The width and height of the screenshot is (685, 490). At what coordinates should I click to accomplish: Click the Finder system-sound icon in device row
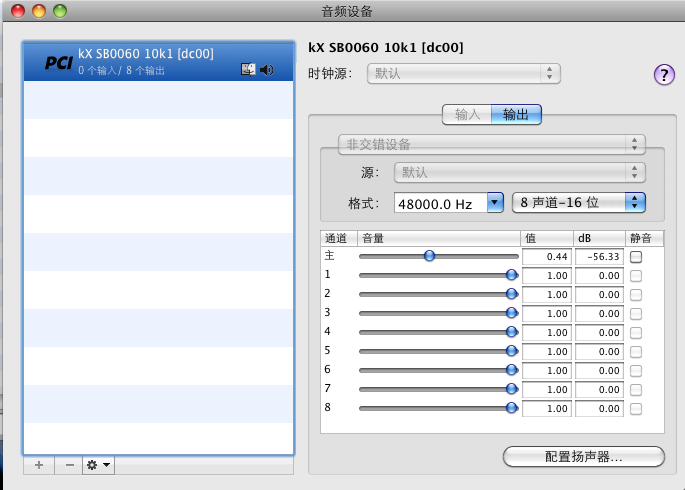249,70
